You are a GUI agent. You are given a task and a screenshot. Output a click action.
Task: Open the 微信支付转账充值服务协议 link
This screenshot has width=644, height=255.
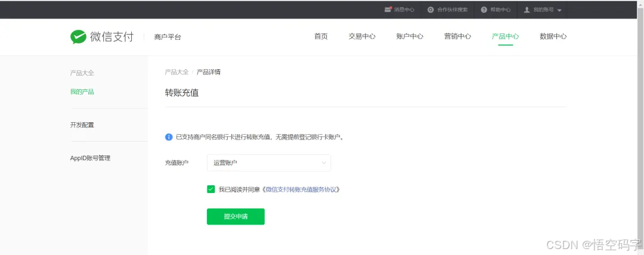[x=302, y=189]
